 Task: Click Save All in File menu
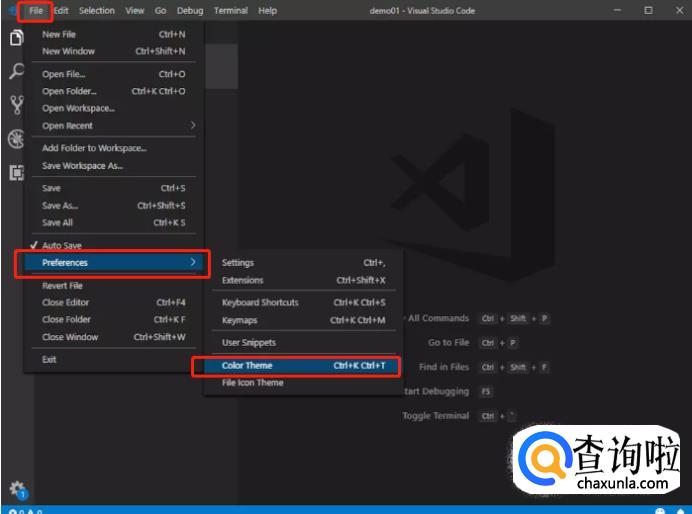[x=57, y=223]
